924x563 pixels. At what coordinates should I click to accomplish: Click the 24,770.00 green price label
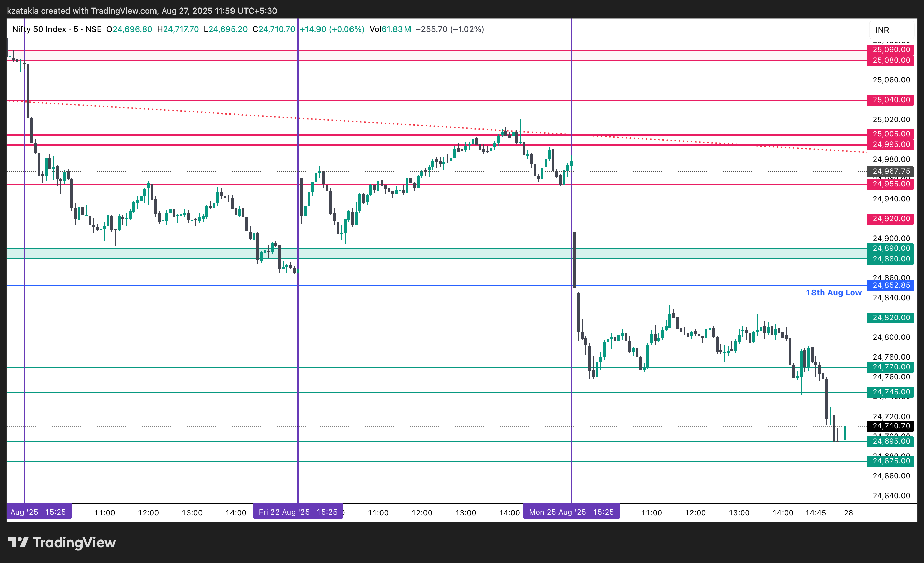[891, 367]
